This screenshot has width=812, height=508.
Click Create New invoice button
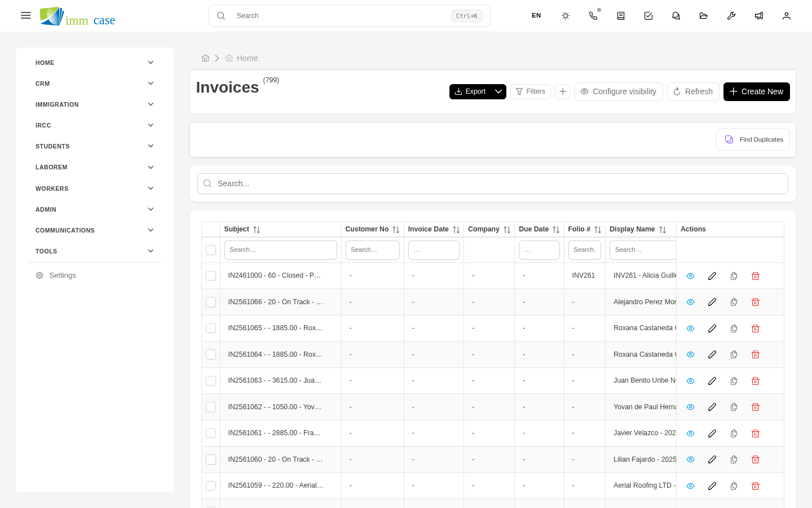click(757, 91)
